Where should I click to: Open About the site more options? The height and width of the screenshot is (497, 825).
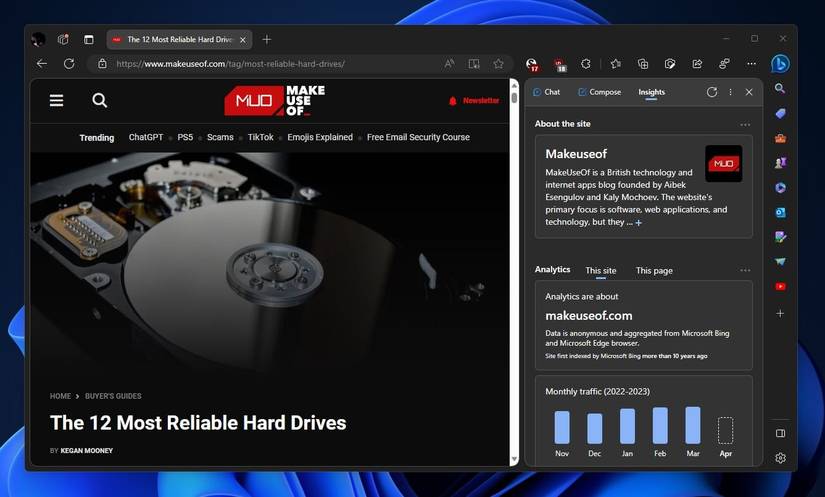coord(744,125)
